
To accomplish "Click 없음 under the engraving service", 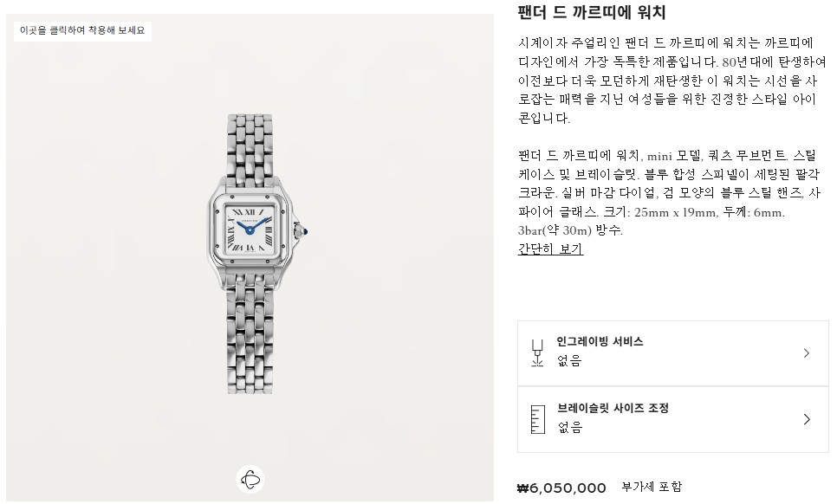I will point(569,361).
